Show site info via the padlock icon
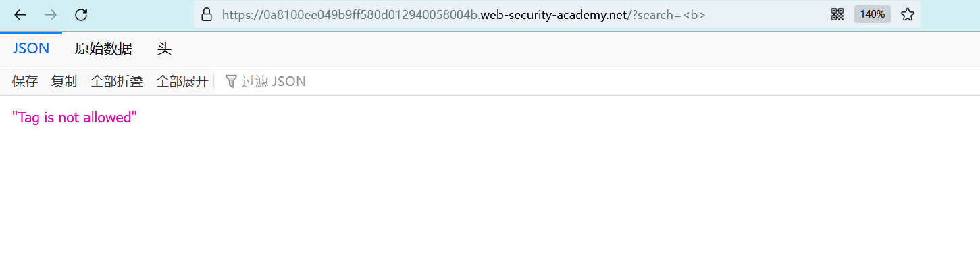Screen dimensions: 980x280 pos(207,14)
